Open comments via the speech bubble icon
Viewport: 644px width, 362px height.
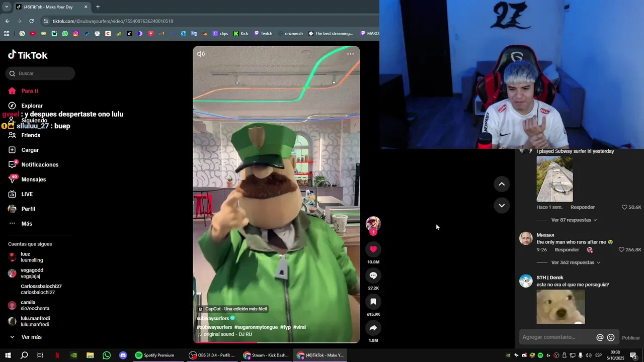pyautogui.click(x=373, y=276)
